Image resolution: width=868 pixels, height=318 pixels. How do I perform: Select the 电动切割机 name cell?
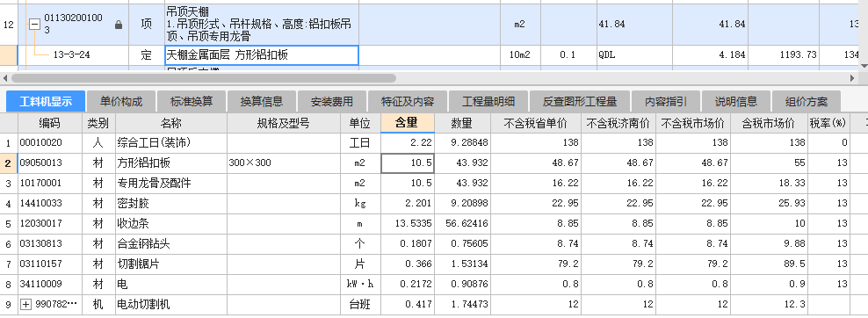click(171, 304)
